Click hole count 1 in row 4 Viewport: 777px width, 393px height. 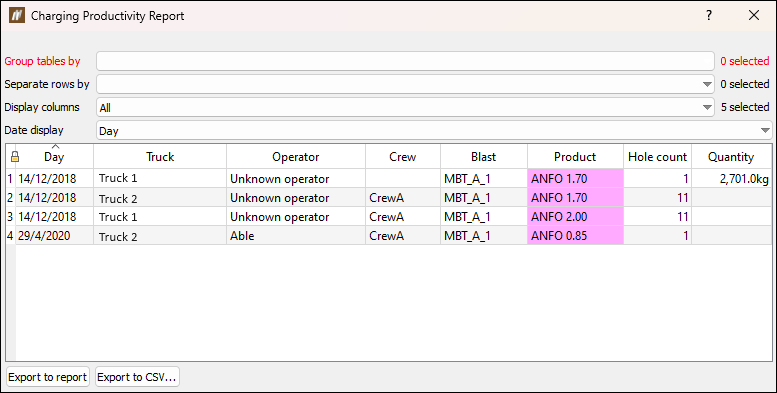pos(658,235)
